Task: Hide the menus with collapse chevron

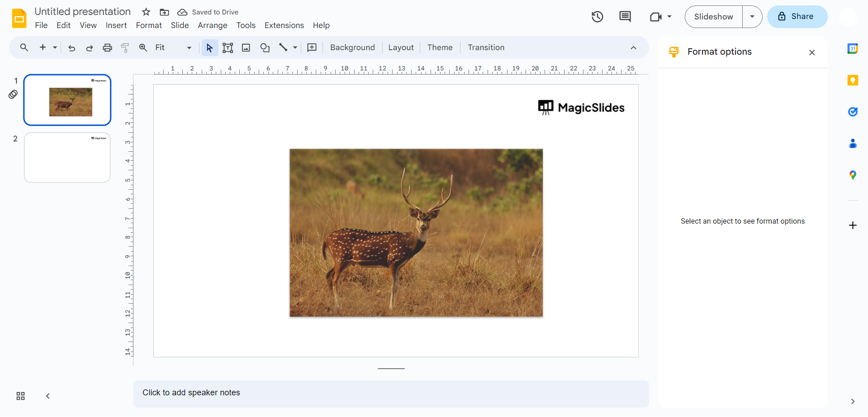Action: 633,47
